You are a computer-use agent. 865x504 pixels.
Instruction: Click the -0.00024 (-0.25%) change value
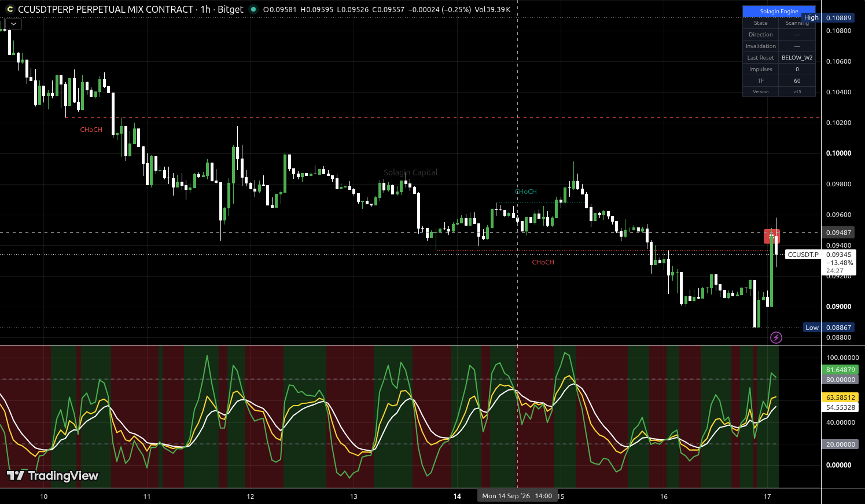[439, 9]
